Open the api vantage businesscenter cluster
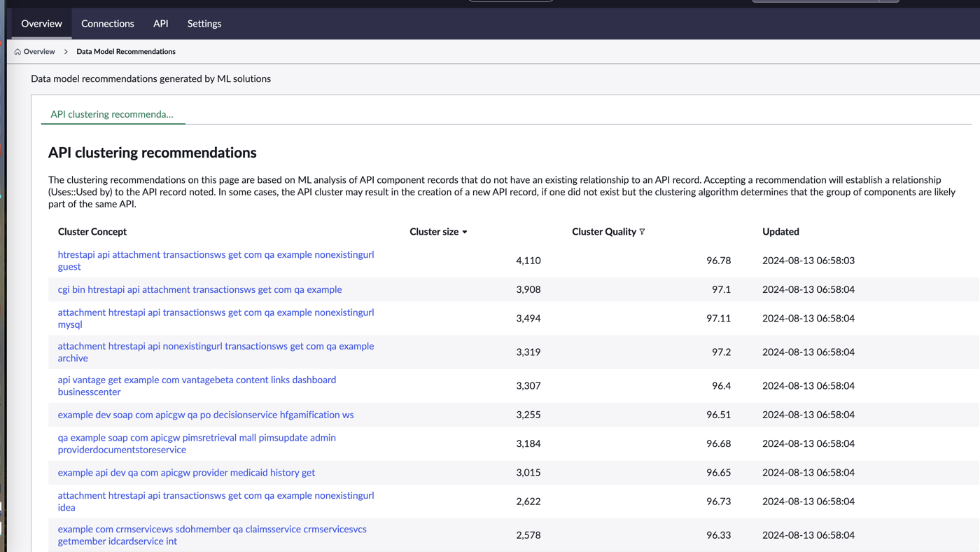980x552 pixels. click(x=197, y=386)
